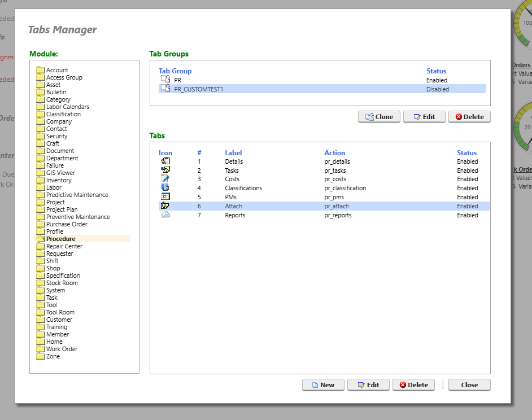Click the pr_details action cell
The image size is (532, 420).
(x=337, y=161)
